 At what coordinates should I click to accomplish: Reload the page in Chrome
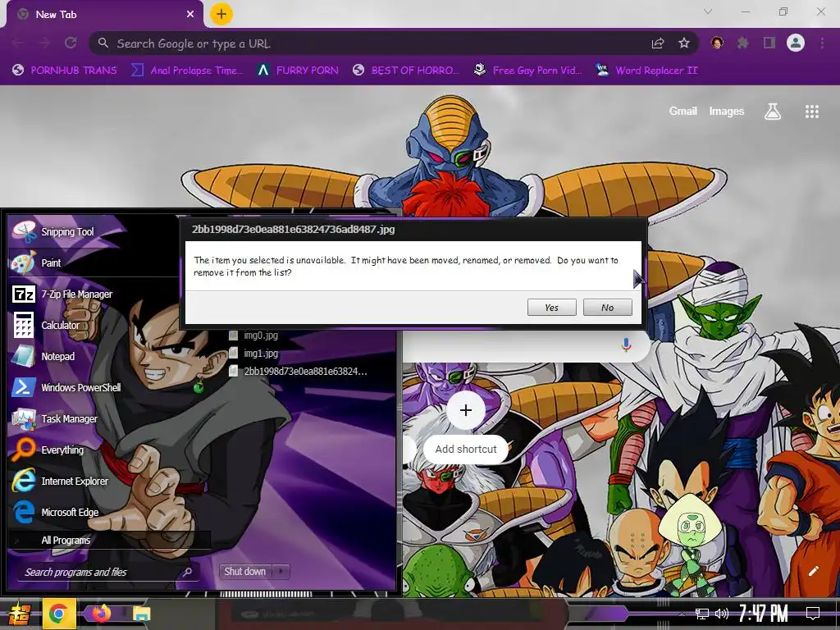pos(71,43)
